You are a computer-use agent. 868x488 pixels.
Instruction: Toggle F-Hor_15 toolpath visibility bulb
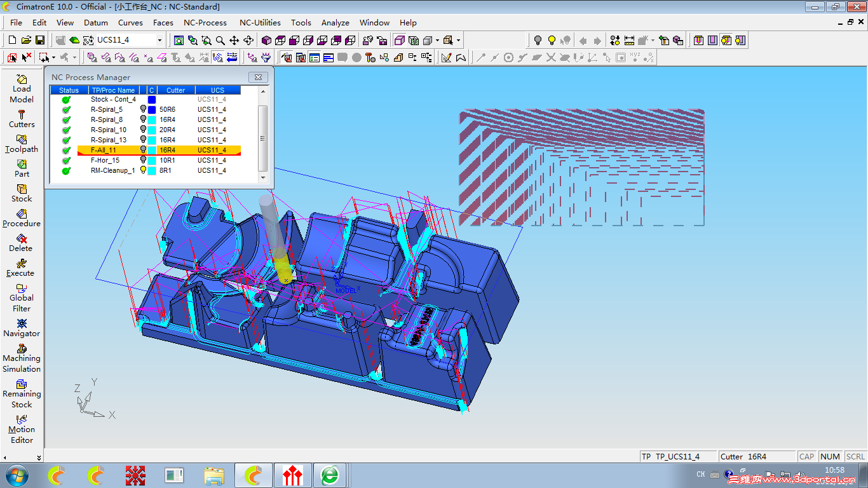(x=144, y=160)
